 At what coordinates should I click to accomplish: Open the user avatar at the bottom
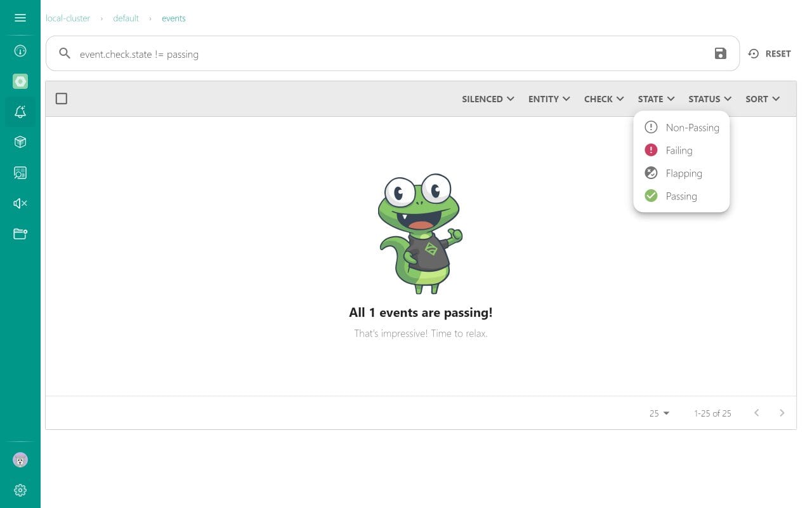(20, 460)
